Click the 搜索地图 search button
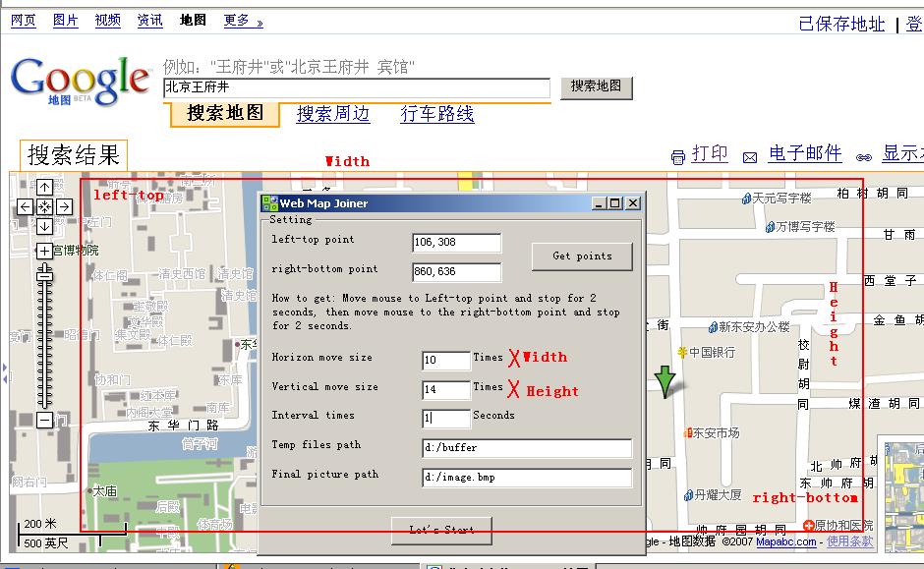Viewport: 924px width, 569px height. pyautogui.click(x=596, y=87)
